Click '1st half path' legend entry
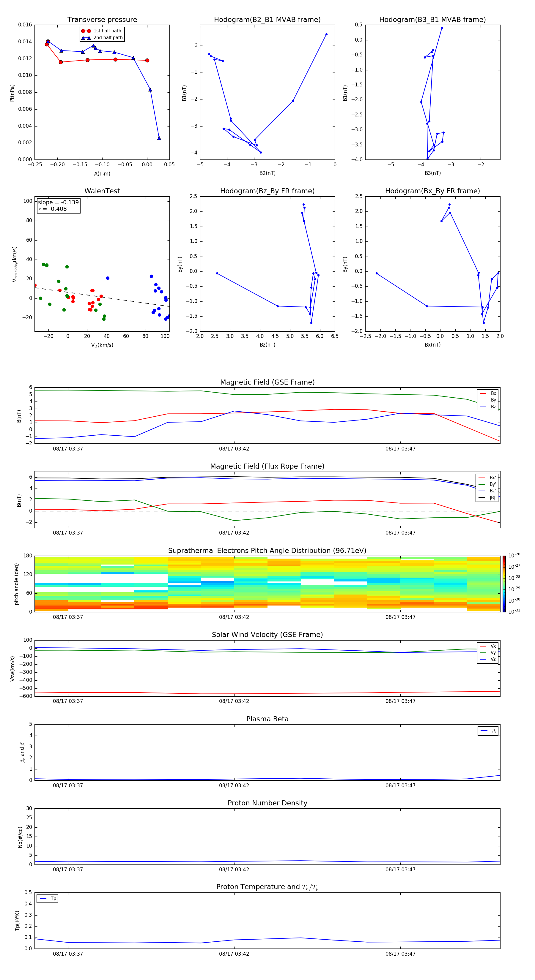 (x=101, y=31)
